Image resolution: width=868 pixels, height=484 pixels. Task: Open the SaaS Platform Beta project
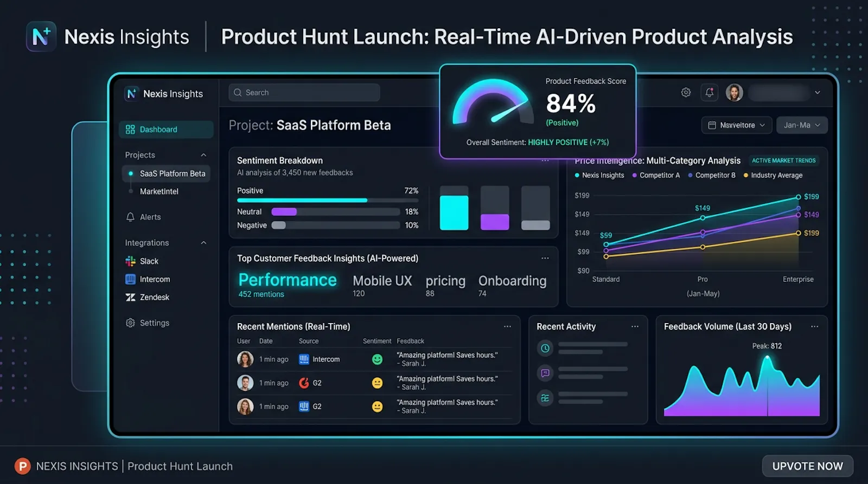[x=167, y=173]
